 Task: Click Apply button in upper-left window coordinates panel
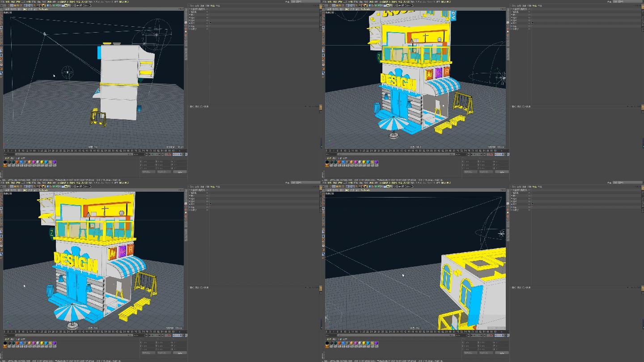180,172
